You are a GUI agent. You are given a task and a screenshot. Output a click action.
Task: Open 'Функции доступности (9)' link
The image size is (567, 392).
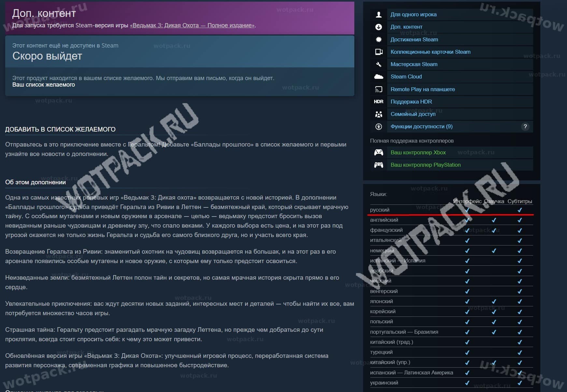coord(421,126)
